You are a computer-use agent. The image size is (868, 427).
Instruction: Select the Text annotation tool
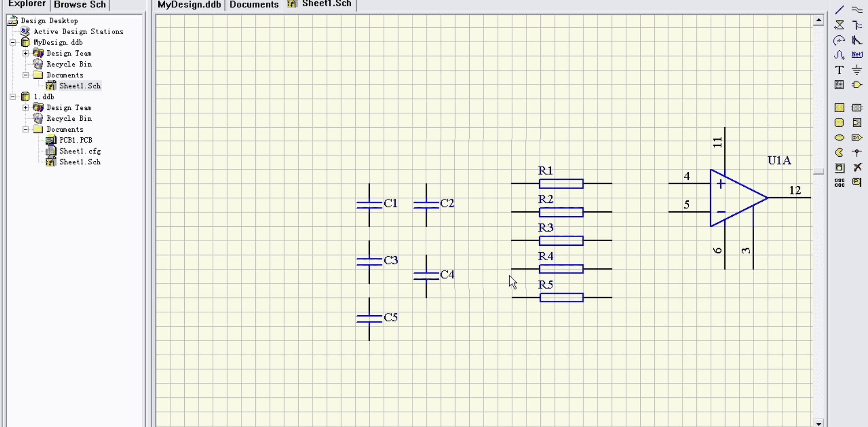coord(839,70)
